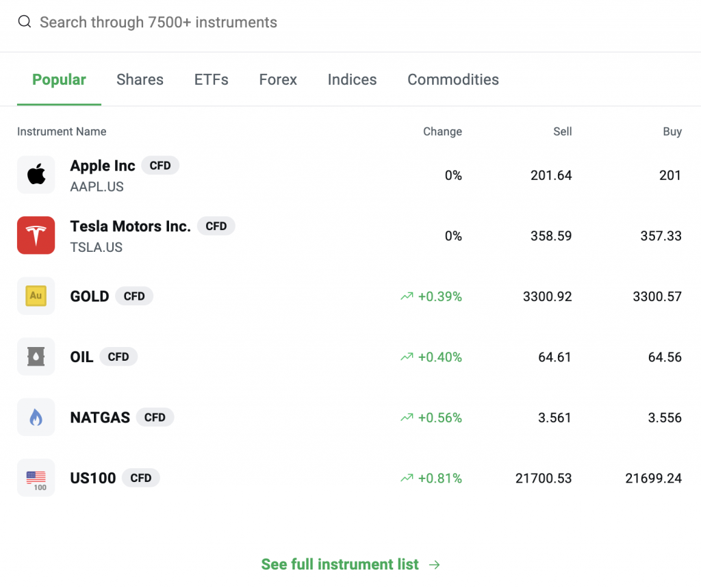
Task: Click Tesla sell price 358.59
Action: pos(551,235)
